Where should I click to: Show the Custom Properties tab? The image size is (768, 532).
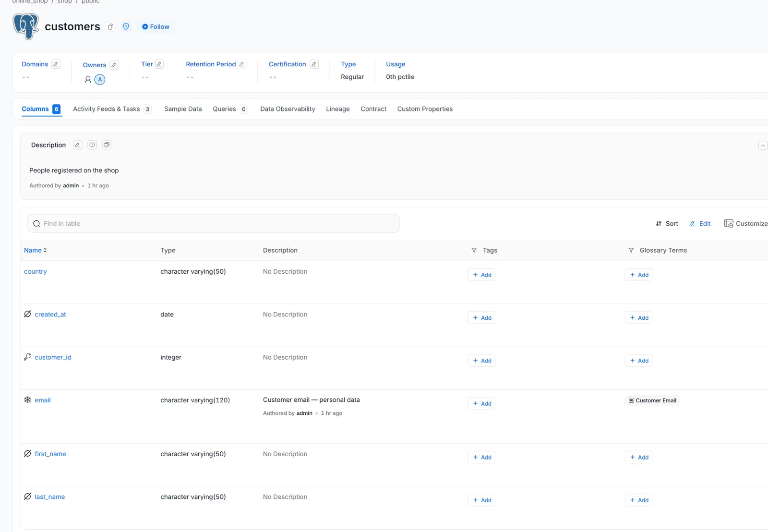(425, 109)
